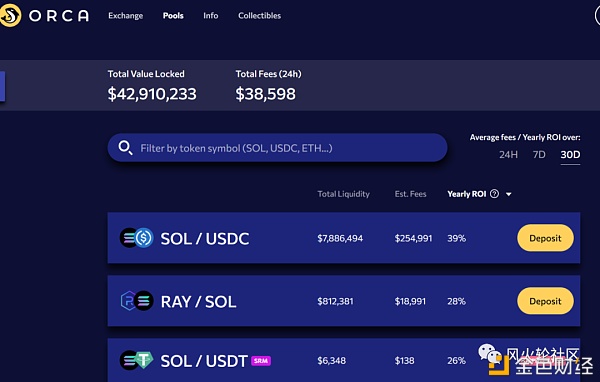Open the Exchange tab
The width and height of the screenshot is (600, 382).
pyautogui.click(x=126, y=16)
